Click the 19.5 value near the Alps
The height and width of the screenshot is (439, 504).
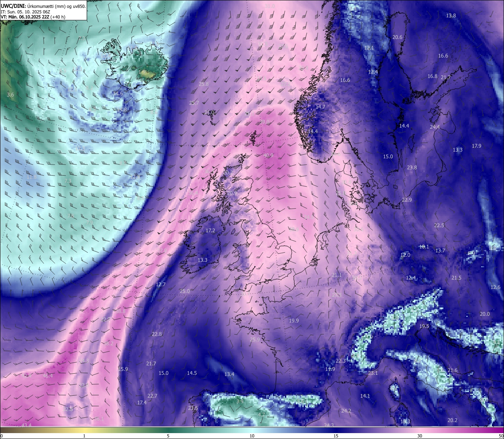click(x=424, y=326)
